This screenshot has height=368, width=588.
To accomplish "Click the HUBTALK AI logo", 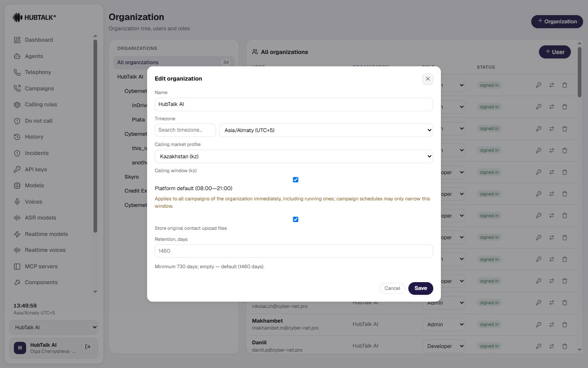I will point(34,18).
